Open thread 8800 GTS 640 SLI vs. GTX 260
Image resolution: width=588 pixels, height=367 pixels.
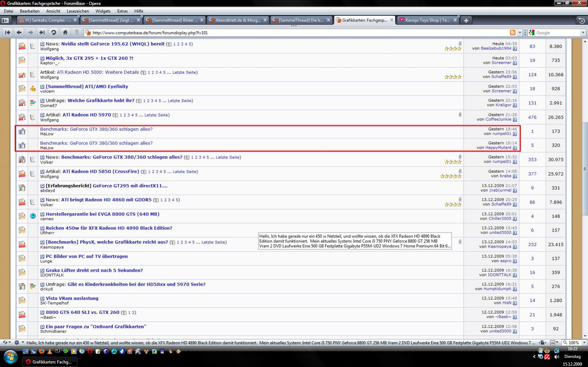[83, 312]
